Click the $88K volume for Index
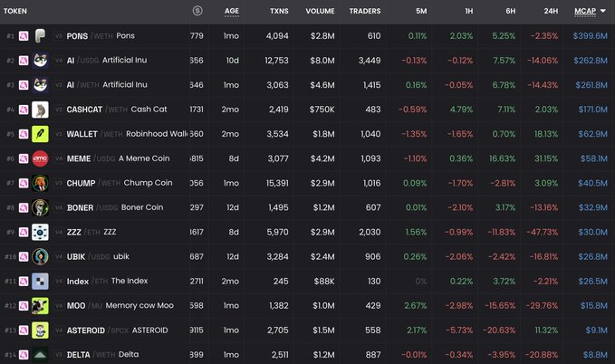Viewport: 615px width, 364px height. (324, 282)
